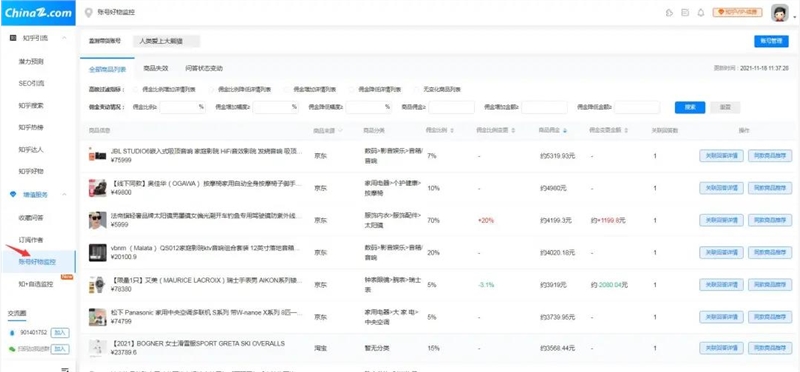Select the 佣金比例降低详情列表 radio

(x=211, y=89)
